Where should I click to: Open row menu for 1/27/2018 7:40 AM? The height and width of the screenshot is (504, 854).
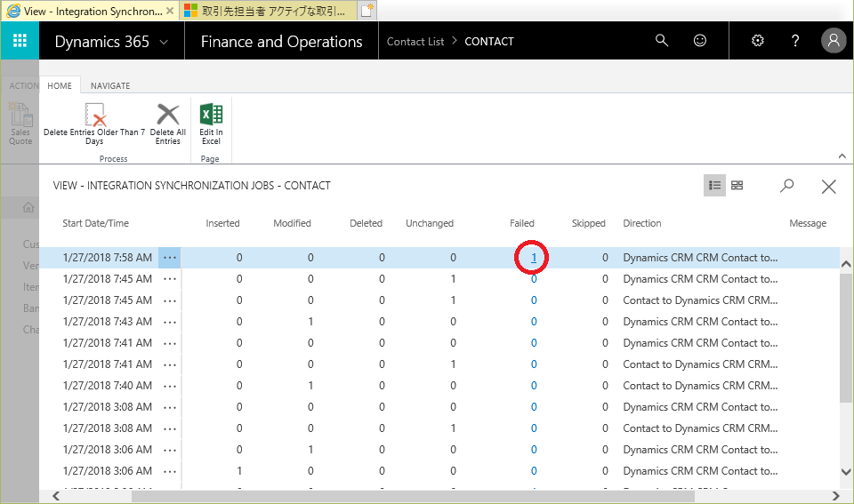169,386
